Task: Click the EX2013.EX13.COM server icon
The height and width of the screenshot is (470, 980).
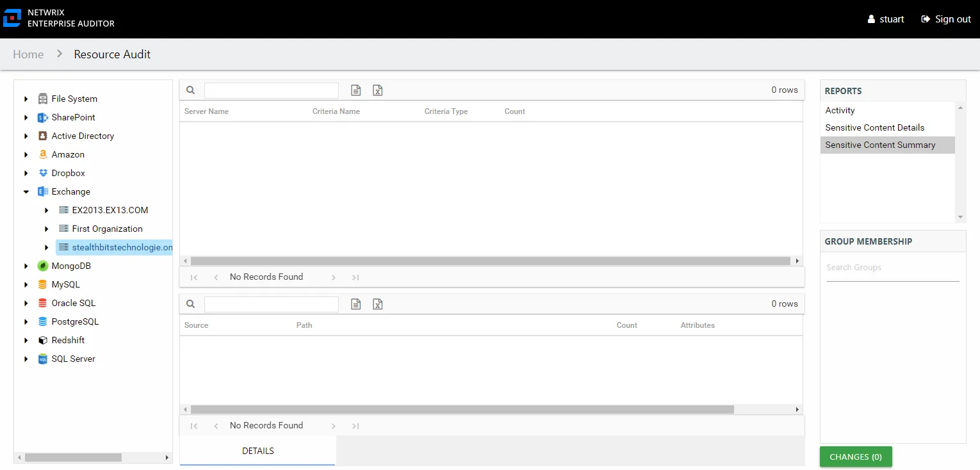Action: (x=63, y=210)
